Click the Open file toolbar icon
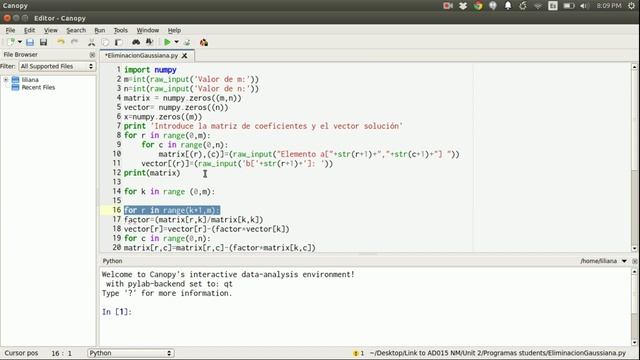Viewport: 640px width, 360px height. (x=30, y=42)
